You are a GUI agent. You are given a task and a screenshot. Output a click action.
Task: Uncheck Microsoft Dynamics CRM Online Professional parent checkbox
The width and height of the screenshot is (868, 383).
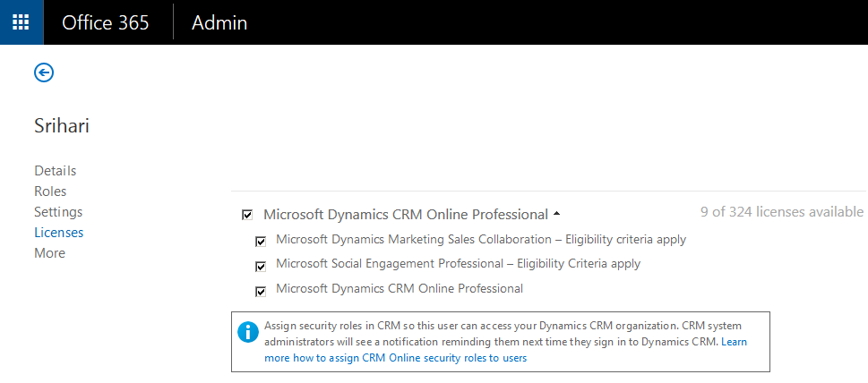(247, 215)
